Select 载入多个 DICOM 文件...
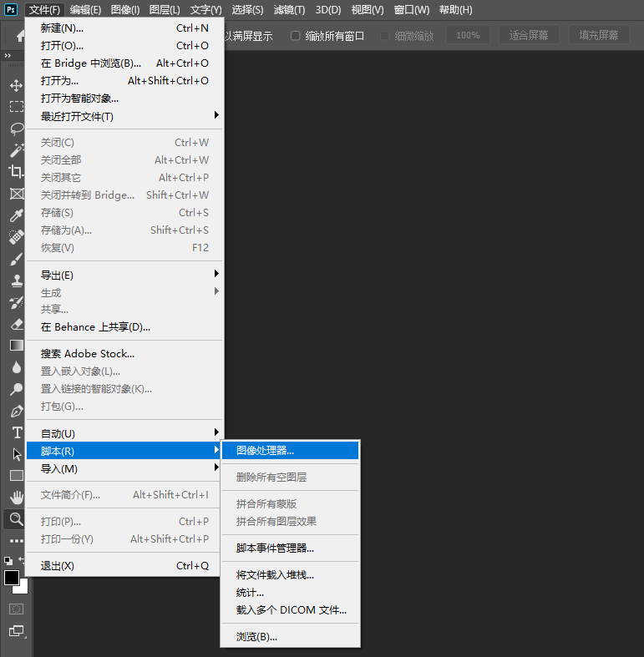 290,610
